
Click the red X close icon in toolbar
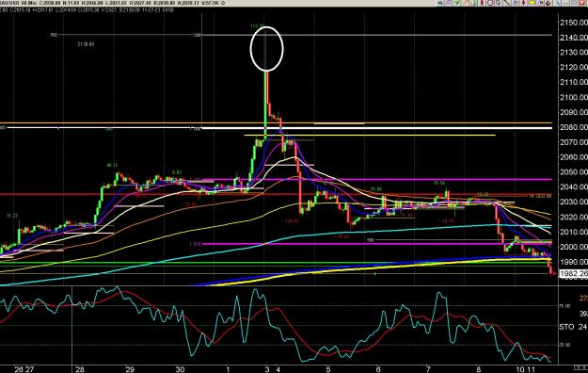click(x=581, y=3)
